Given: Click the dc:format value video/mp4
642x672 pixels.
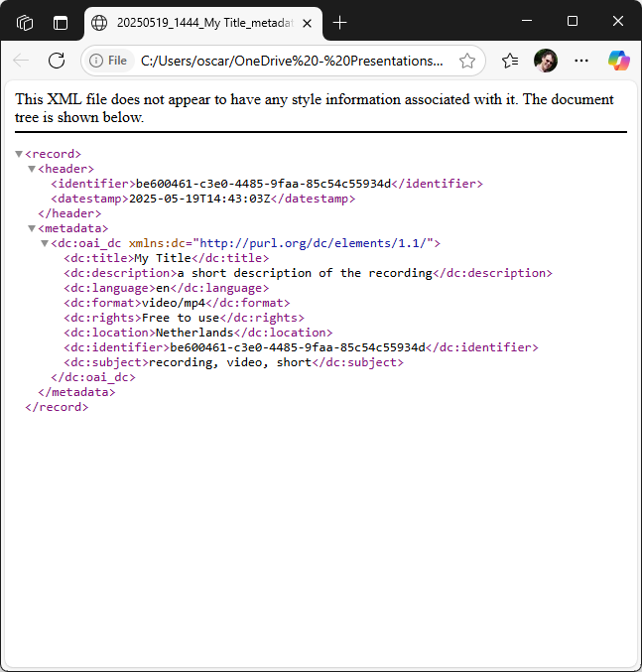Looking at the screenshot, I should click(174, 303).
